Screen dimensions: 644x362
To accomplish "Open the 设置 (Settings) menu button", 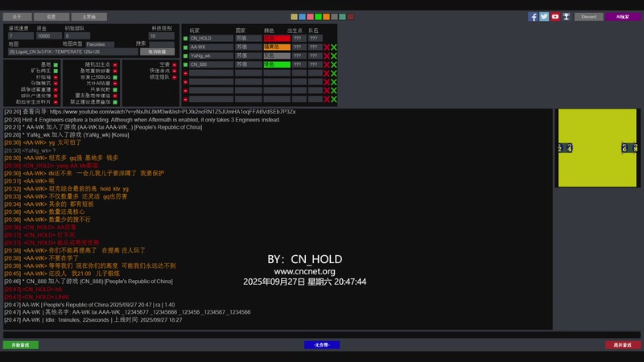I will pyautogui.click(x=52, y=17).
